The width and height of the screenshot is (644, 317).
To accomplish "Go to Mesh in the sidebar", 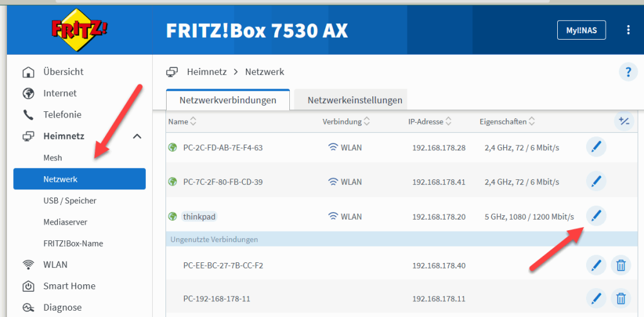I will [x=53, y=158].
